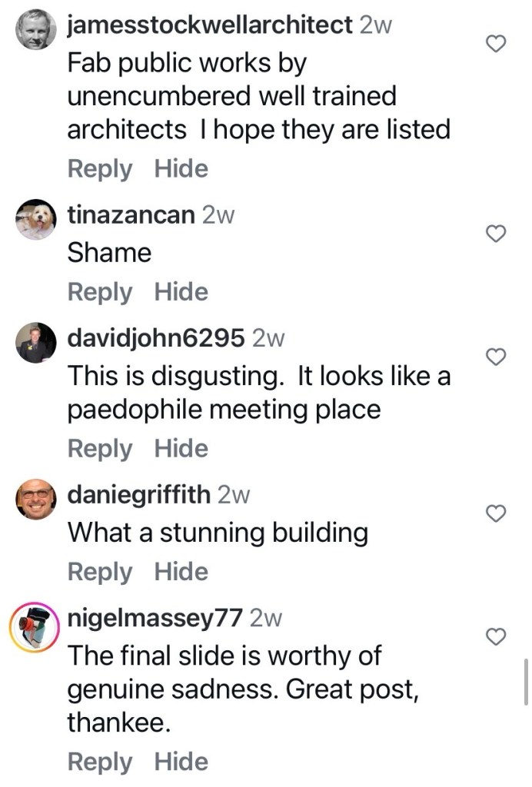View tinazancan's dog avatar

tap(35, 220)
